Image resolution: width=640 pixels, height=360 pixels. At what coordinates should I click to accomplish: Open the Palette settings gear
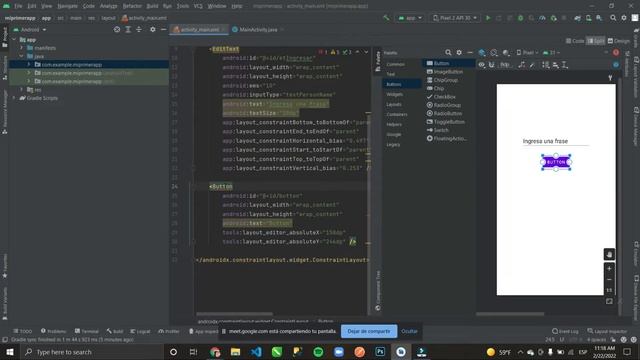459,53
